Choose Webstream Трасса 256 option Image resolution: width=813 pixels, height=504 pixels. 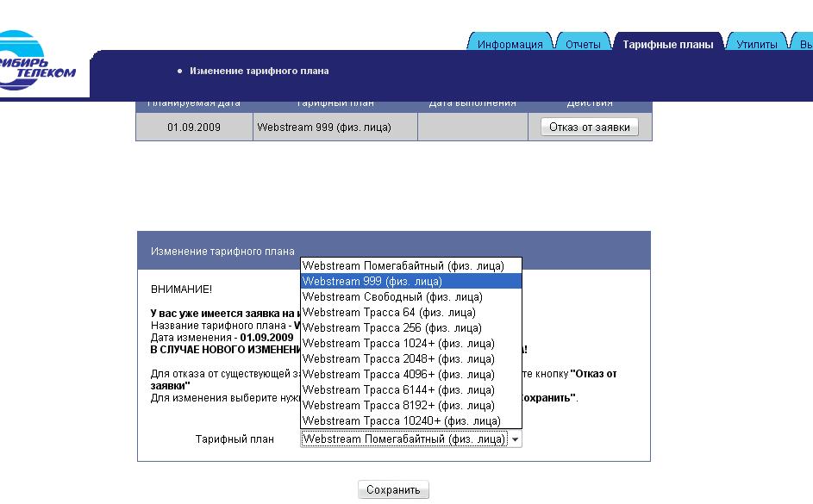[391, 328]
